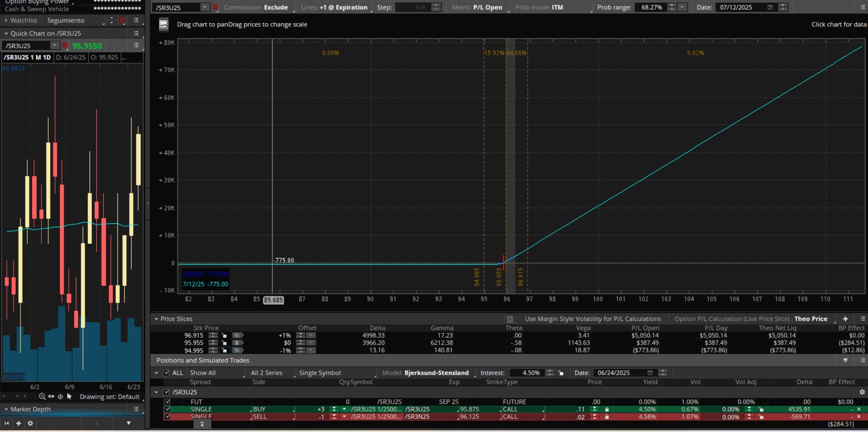
Task: Toggle the lock on the 96.915 price slice
Action: tap(224, 336)
